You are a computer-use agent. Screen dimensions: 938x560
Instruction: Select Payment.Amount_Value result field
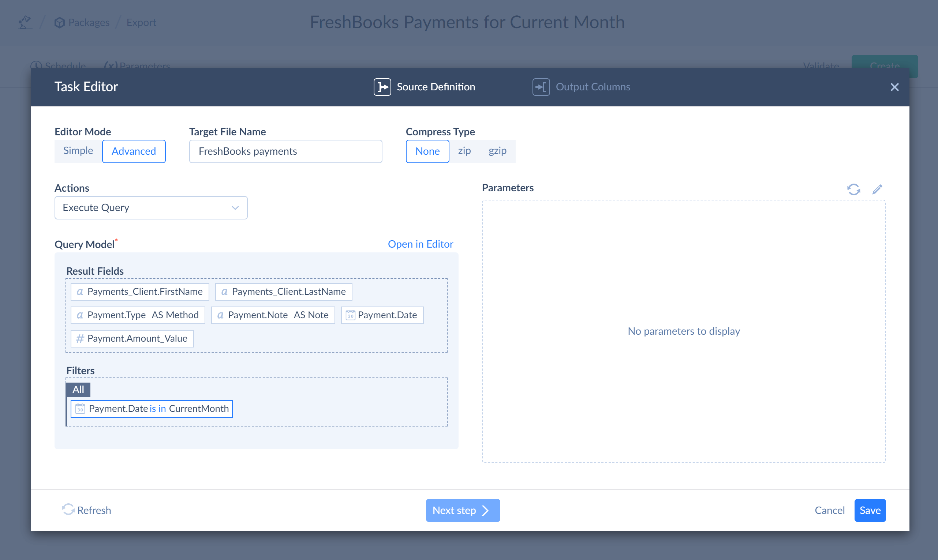pos(132,338)
